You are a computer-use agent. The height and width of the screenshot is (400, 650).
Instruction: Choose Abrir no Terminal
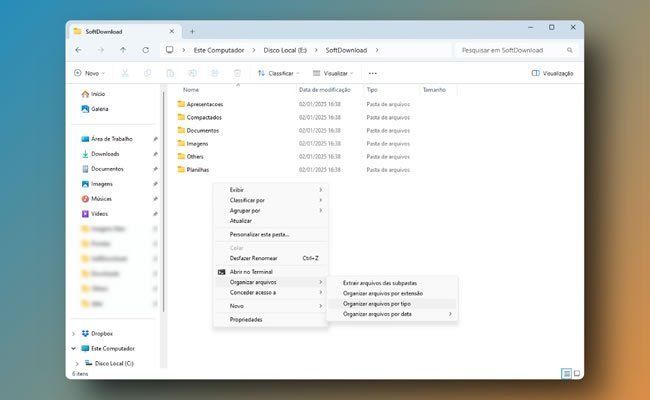click(271, 272)
